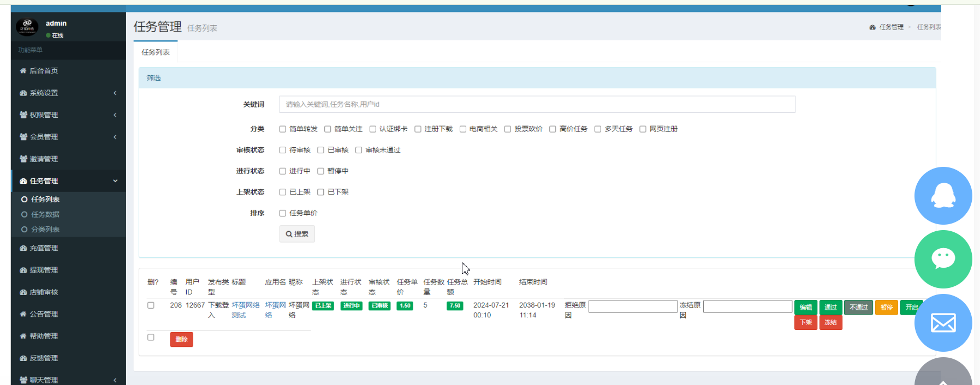Screen dimensions: 980x385
Task: Select the row 208 delete checkbox
Action: pos(151,305)
